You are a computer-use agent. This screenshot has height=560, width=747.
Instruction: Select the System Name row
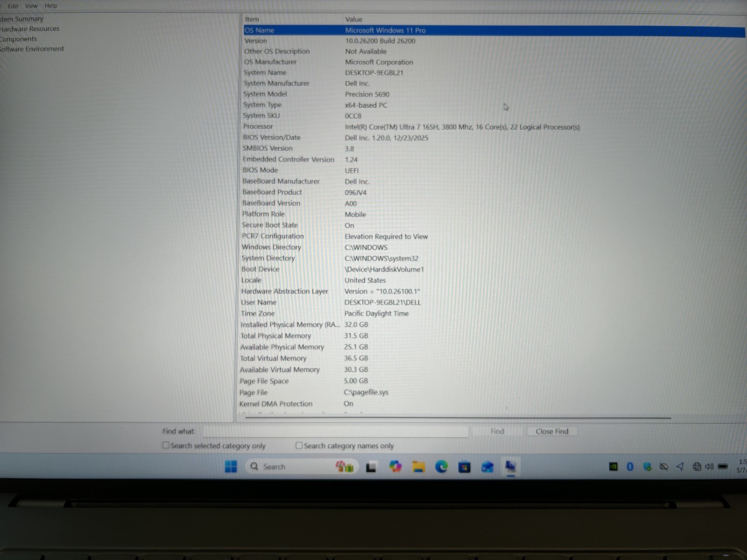click(x=494, y=73)
